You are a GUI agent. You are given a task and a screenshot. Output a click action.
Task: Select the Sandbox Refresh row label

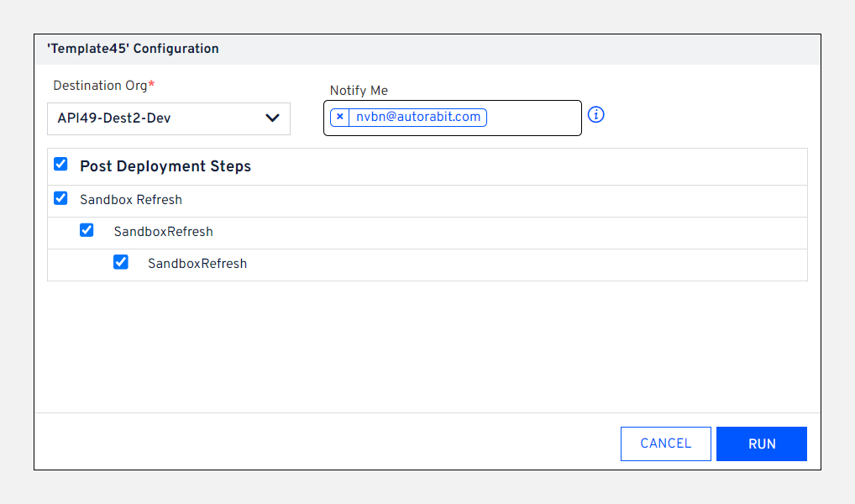pyautogui.click(x=131, y=200)
